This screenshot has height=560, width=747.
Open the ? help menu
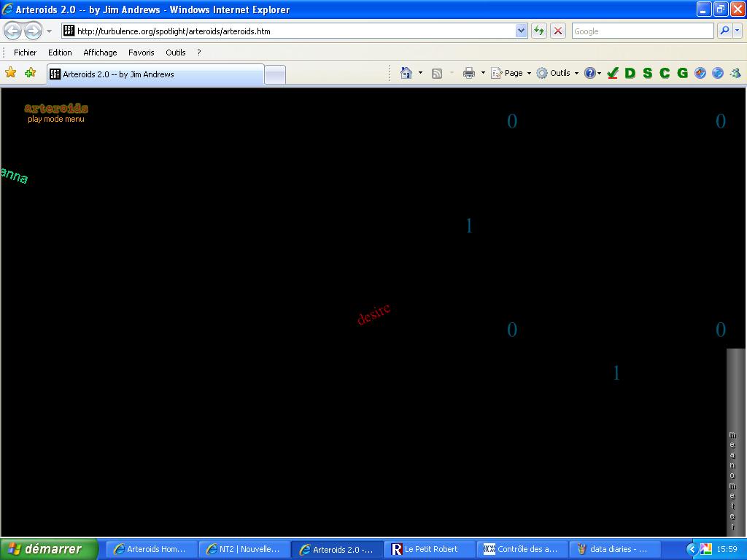point(199,52)
